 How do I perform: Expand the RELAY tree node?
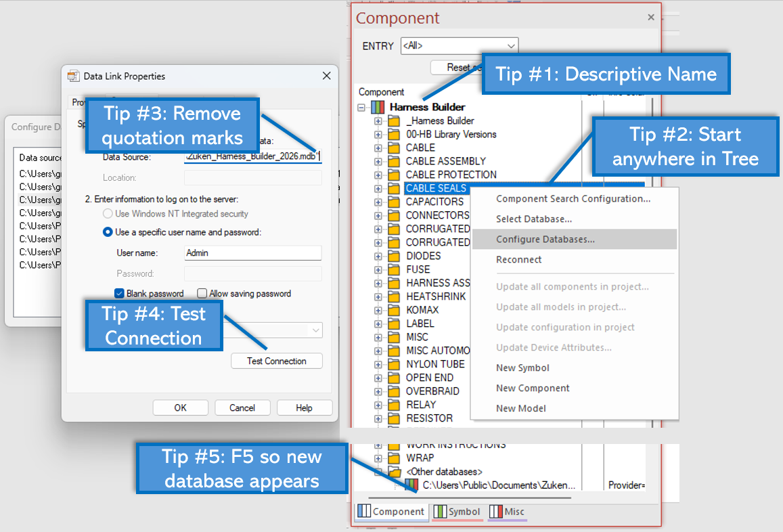pyautogui.click(x=378, y=405)
